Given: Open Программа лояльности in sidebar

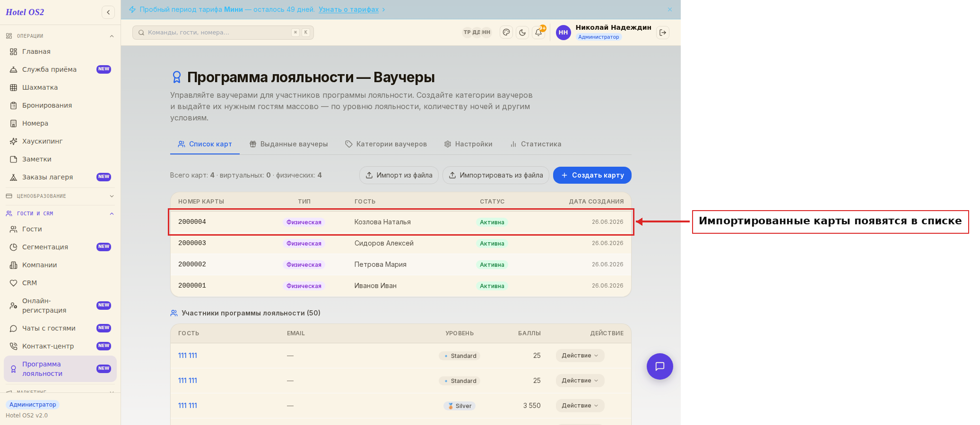Looking at the screenshot, I should point(60,369).
